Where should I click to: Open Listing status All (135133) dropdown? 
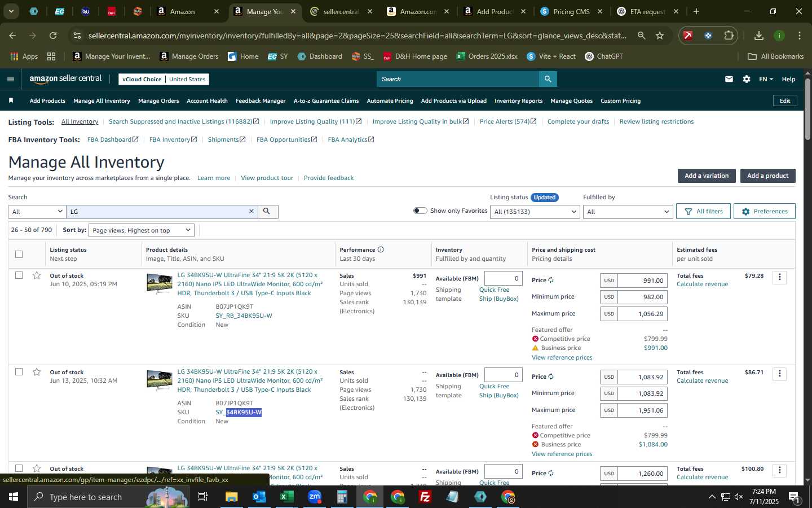[535, 212]
